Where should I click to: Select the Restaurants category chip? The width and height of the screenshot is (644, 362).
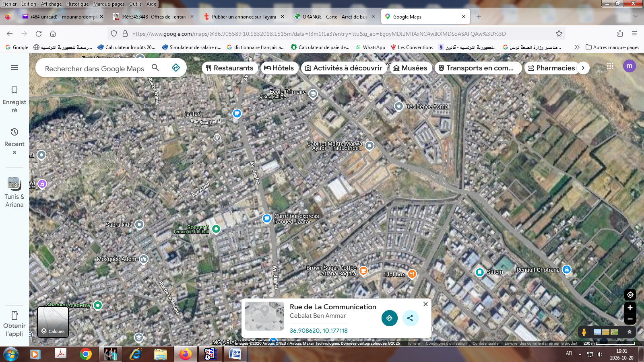coord(230,68)
